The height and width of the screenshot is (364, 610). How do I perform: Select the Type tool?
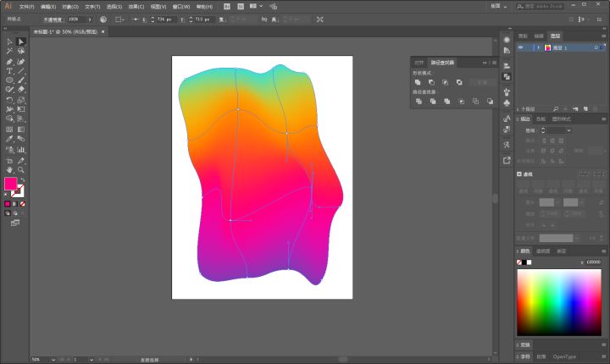pyautogui.click(x=9, y=71)
